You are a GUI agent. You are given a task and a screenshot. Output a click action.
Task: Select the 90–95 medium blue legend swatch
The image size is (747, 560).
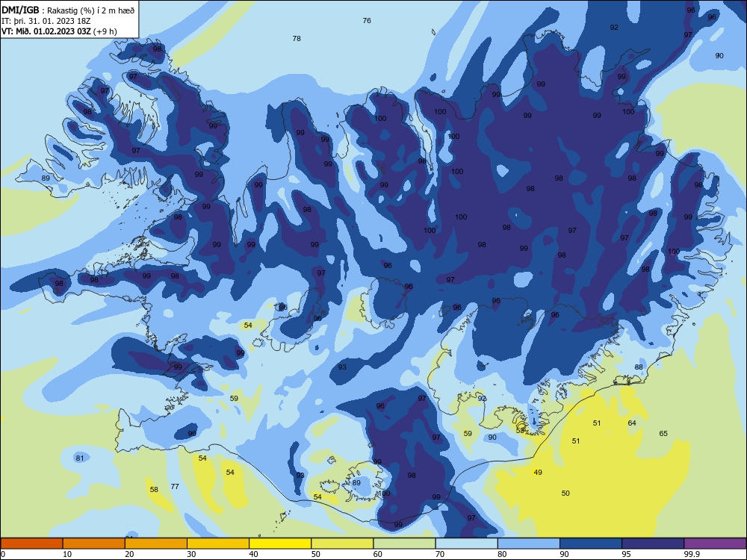pos(591,544)
